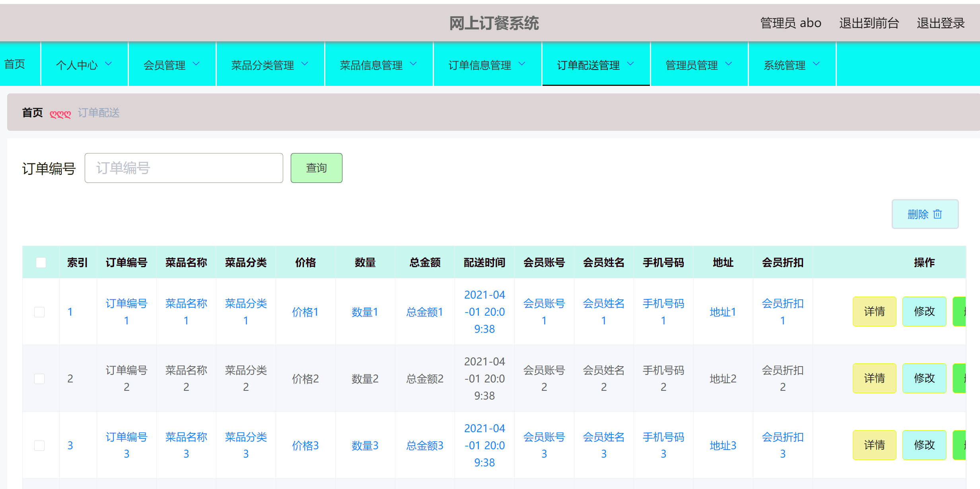Switch to the 订单信息管理 tab
This screenshot has height=489, width=980.
[487, 64]
